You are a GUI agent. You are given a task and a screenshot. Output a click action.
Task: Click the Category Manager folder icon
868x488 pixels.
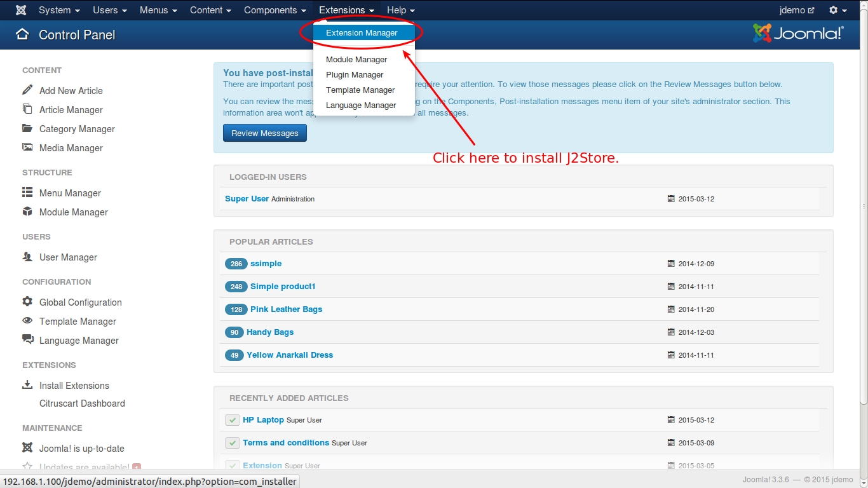[x=27, y=128]
